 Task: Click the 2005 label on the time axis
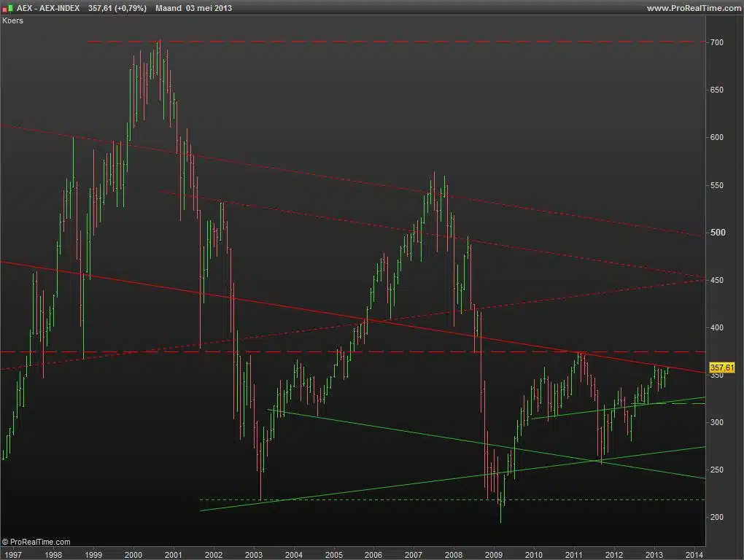[x=333, y=553]
